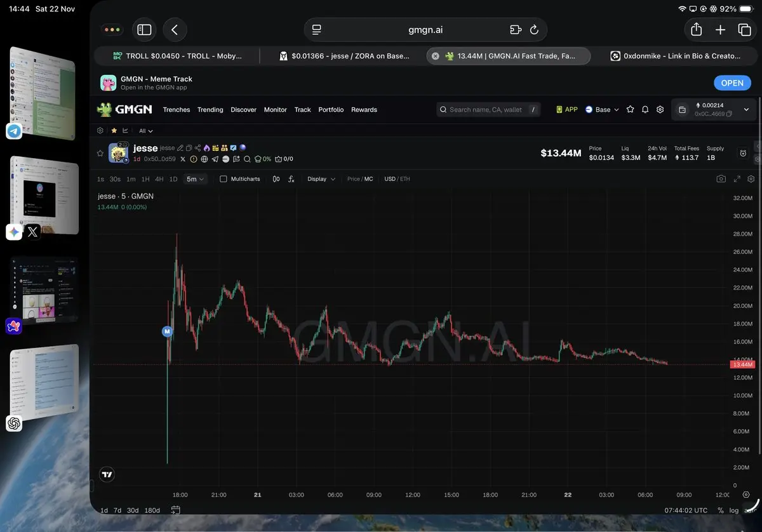Open GMGN favorites star in top bar
The width and height of the screenshot is (762, 532).
[x=630, y=109]
